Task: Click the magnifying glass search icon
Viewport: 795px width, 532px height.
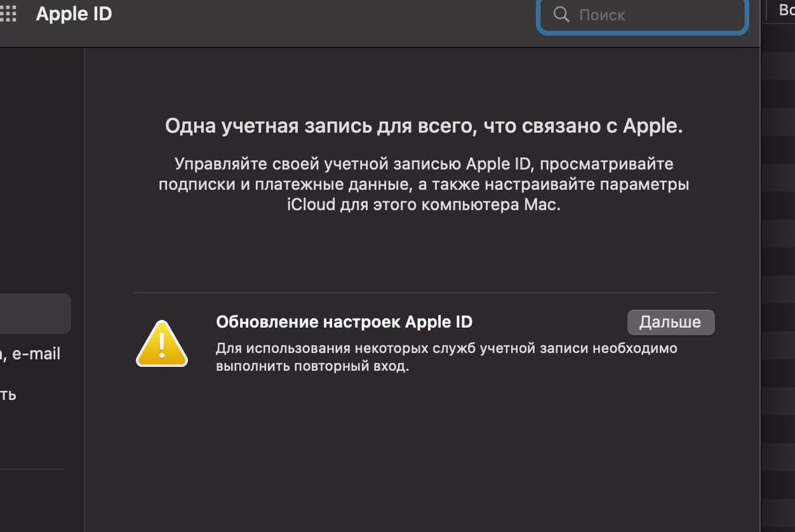Action: [561, 15]
